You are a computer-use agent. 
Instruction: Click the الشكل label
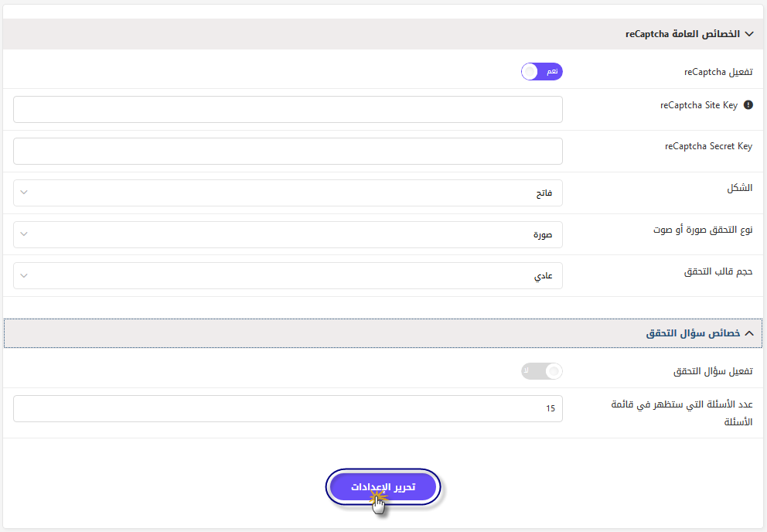coord(740,188)
